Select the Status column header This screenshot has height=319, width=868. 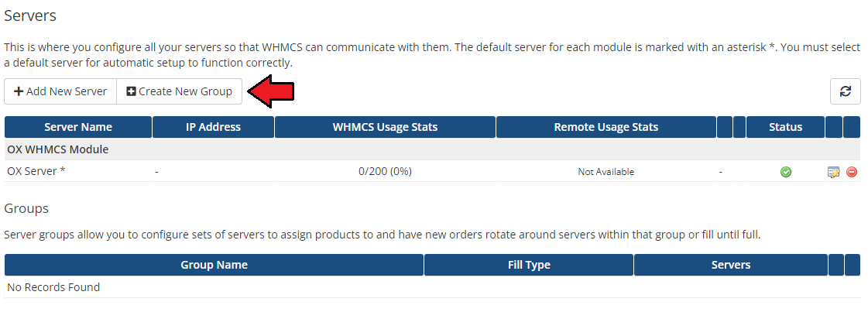pyautogui.click(x=785, y=127)
